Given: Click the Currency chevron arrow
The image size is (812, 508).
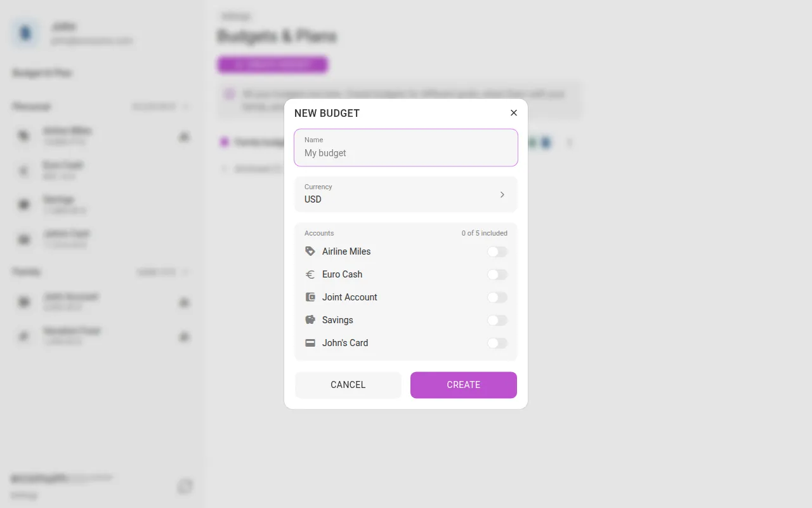Looking at the screenshot, I should [502, 194].
